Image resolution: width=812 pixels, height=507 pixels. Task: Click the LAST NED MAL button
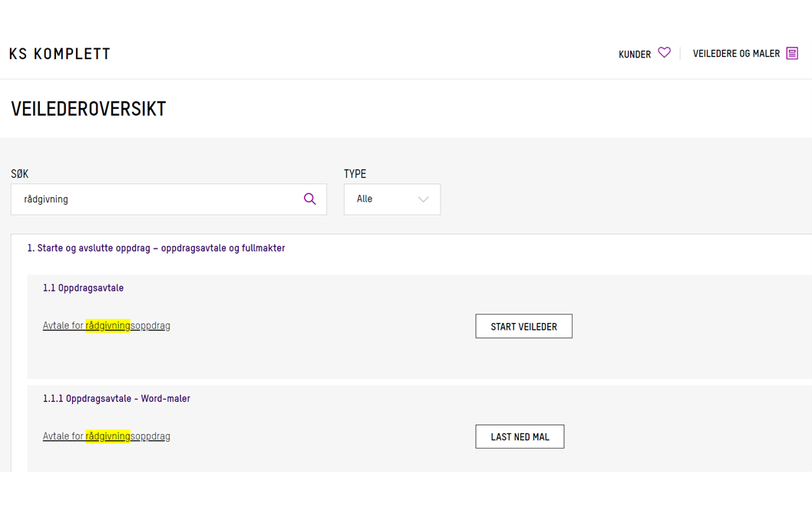coord(520,436)
